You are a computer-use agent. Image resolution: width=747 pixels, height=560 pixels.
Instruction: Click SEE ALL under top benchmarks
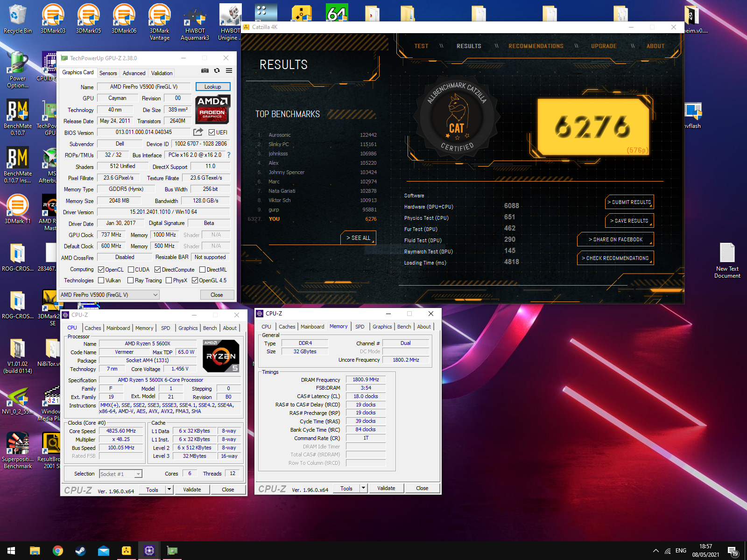pos(358,238)
